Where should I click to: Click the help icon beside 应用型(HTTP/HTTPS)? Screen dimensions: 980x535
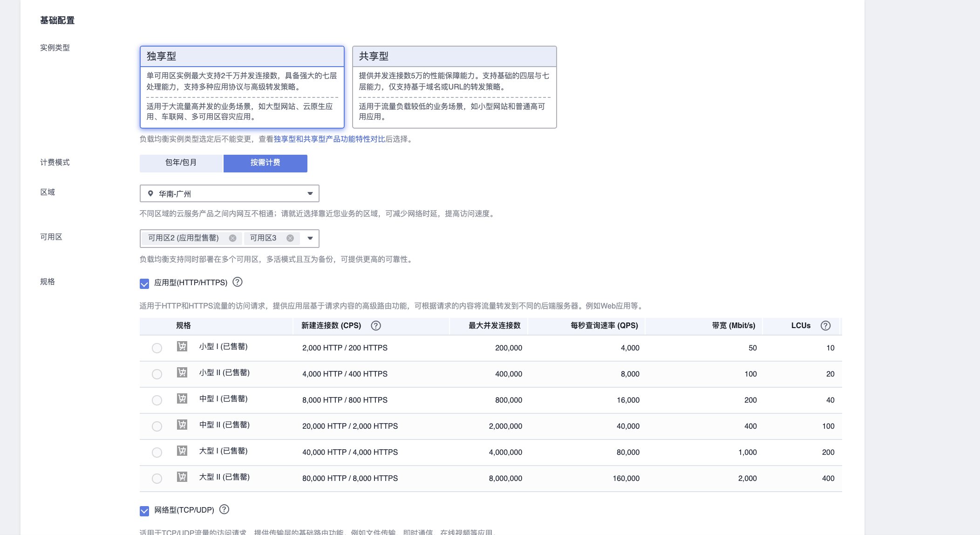pyautogui.click(x=238, y=282)
